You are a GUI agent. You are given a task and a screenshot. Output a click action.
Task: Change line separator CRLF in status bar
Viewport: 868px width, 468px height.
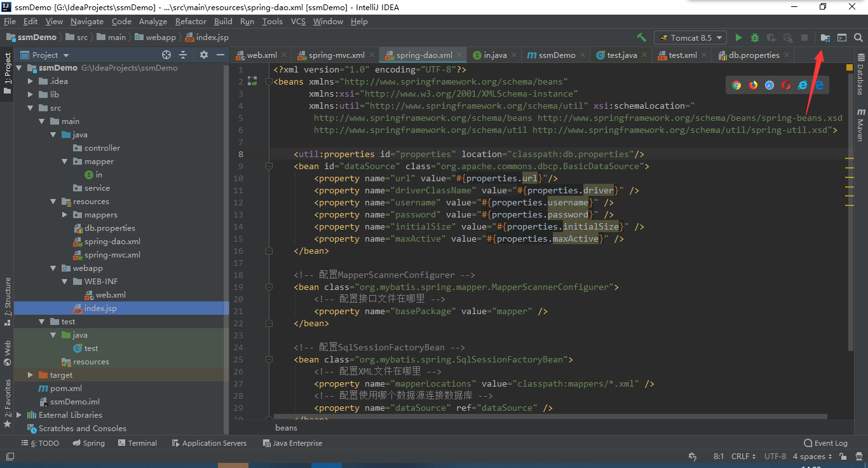click(743, 457)
